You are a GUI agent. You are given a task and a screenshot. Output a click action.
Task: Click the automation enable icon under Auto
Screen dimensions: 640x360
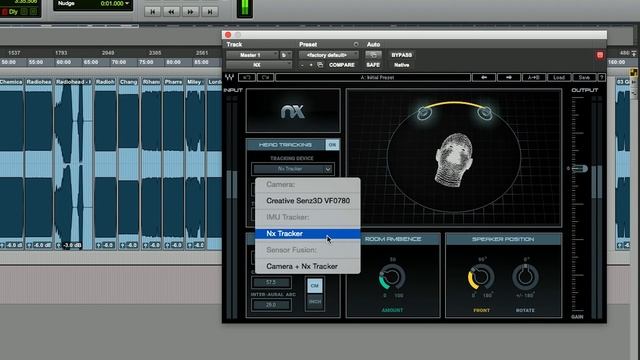pyautogui.click(x=373, y=55)
